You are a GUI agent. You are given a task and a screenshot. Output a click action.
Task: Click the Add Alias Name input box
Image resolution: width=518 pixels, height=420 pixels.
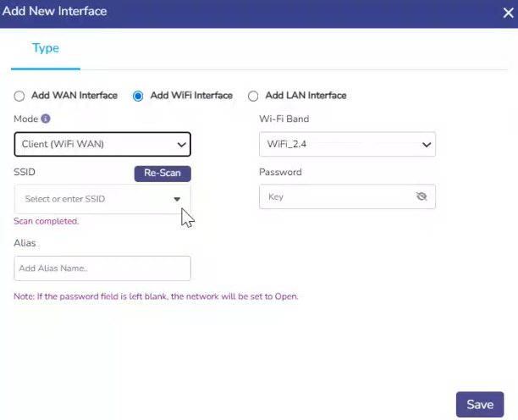click(x=102, y=268)
